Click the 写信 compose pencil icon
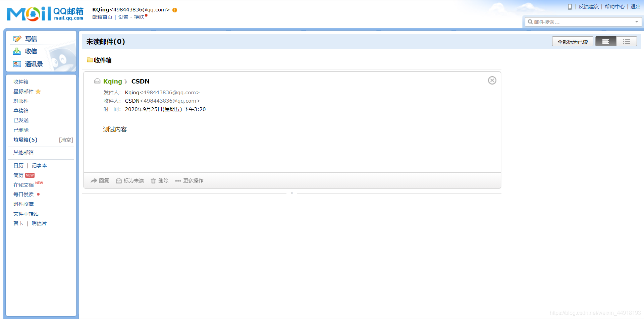644x319 pixels. pyautogui.click(x=17, y=39)
